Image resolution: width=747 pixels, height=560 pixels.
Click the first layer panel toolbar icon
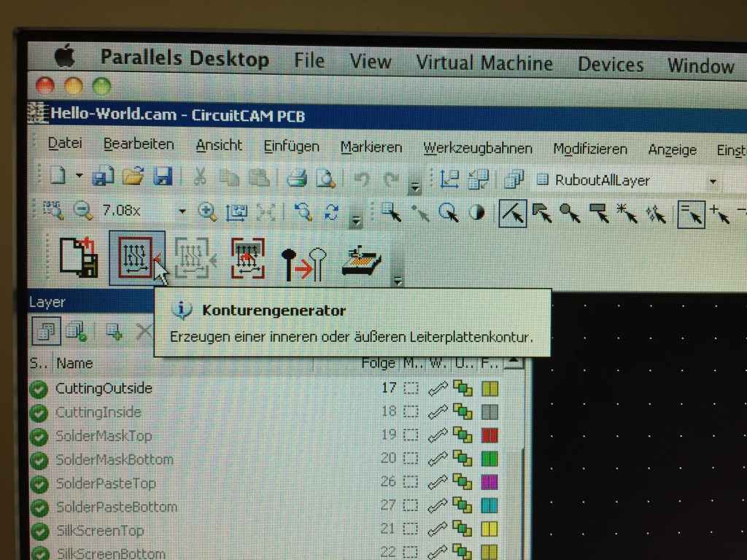click(46, 330)
